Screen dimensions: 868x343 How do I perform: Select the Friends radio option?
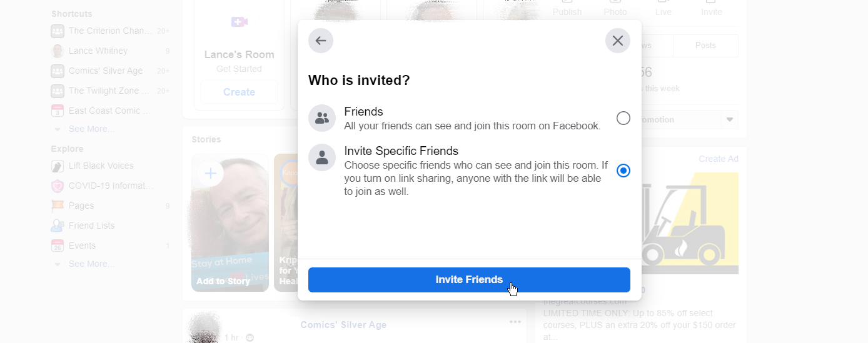point(623,118)
